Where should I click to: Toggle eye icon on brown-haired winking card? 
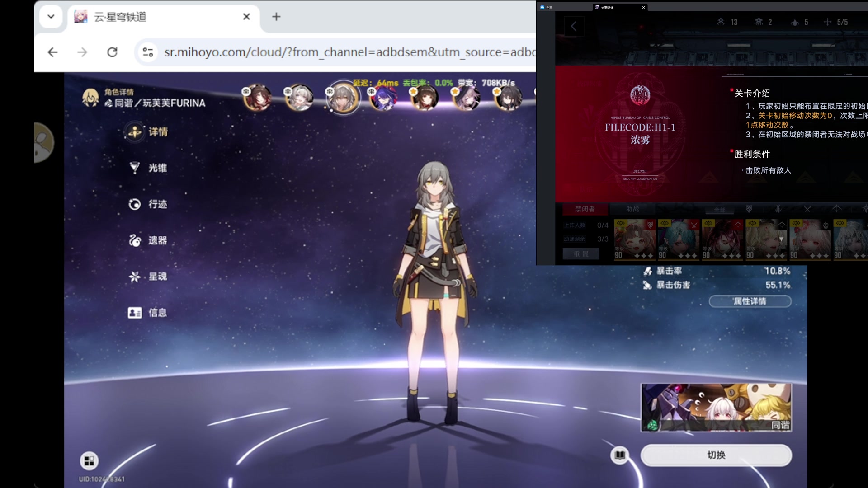pos(621,223)
